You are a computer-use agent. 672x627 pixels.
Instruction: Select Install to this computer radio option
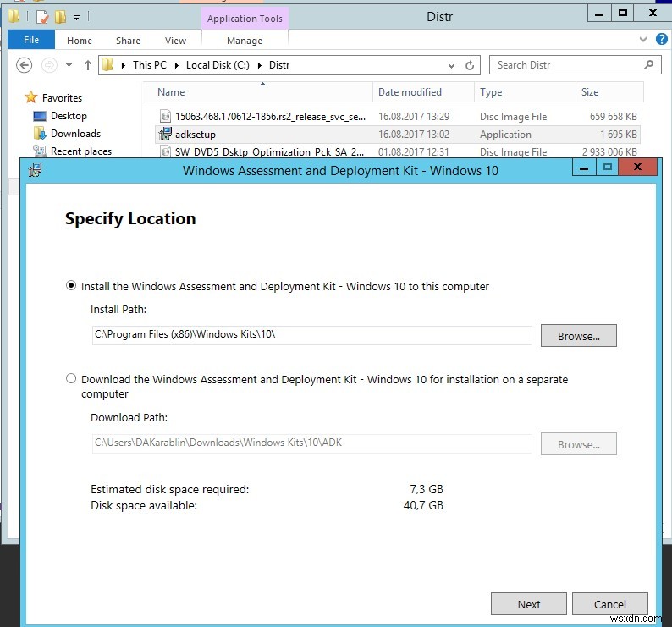(71, 286)
